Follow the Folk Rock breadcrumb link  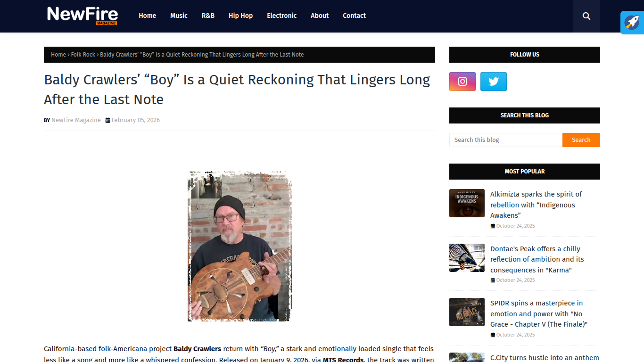click(x=83, y=55)
